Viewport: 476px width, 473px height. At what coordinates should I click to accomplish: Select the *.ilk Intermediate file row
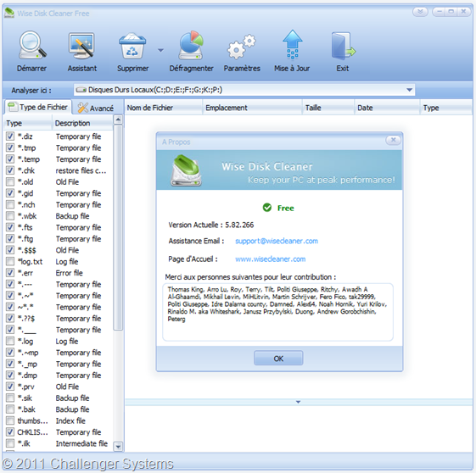click(59, 443)
